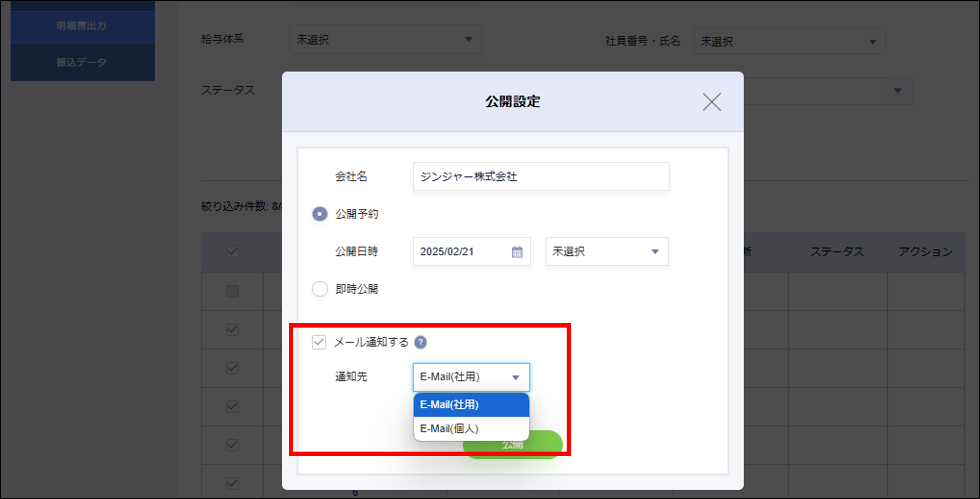Screen dimensions: 980x499
Task: Select the 即時公開 radio button
Action: [x=319, y=289]
